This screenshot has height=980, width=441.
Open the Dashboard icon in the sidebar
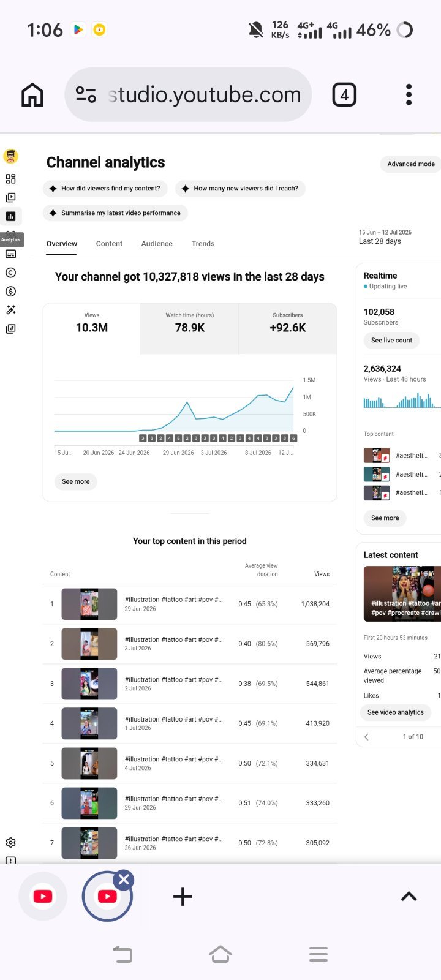(10, 179)
